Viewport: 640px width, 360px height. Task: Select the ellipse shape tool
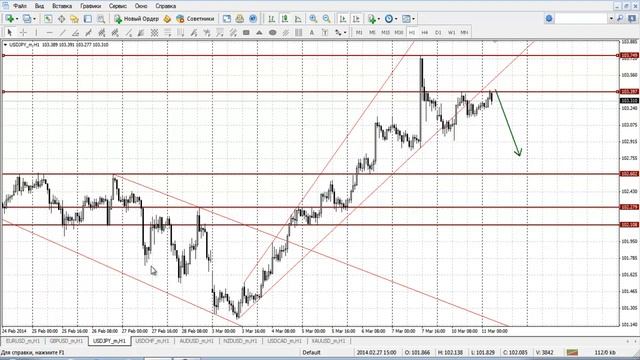pyautogui.click(x=273, y=32)
